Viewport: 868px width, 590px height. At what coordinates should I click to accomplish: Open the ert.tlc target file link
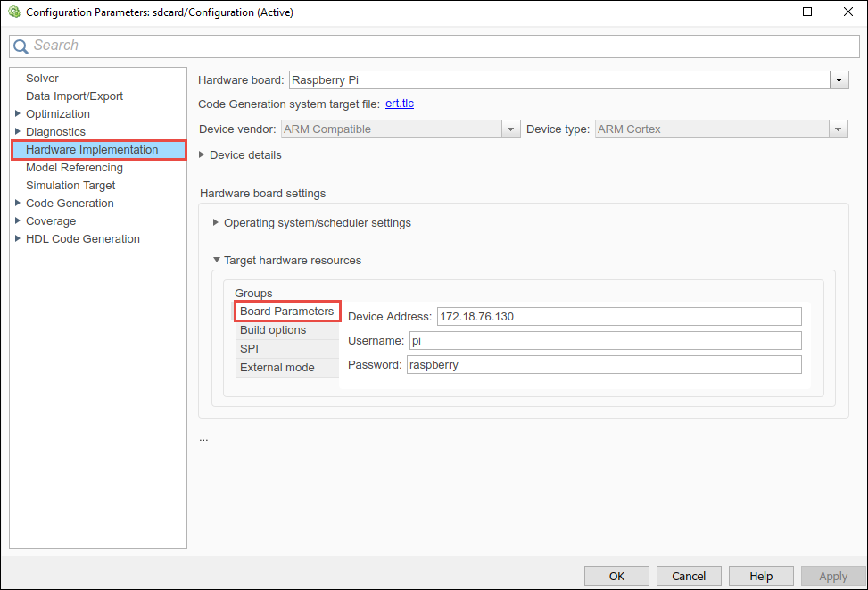pyautogui.click(x=399, y=104)
